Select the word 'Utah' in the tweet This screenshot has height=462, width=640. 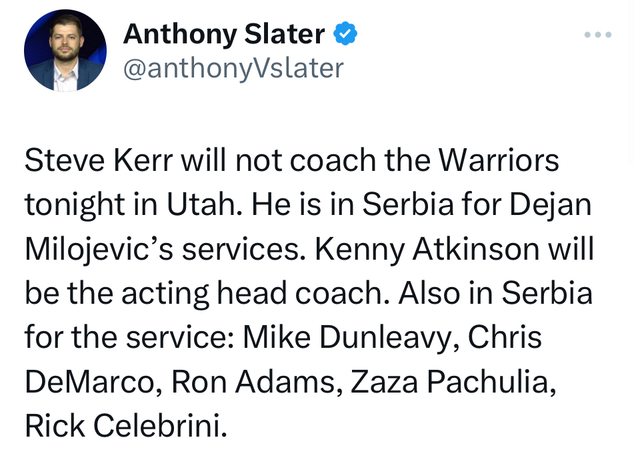click(x=200, y=204)
